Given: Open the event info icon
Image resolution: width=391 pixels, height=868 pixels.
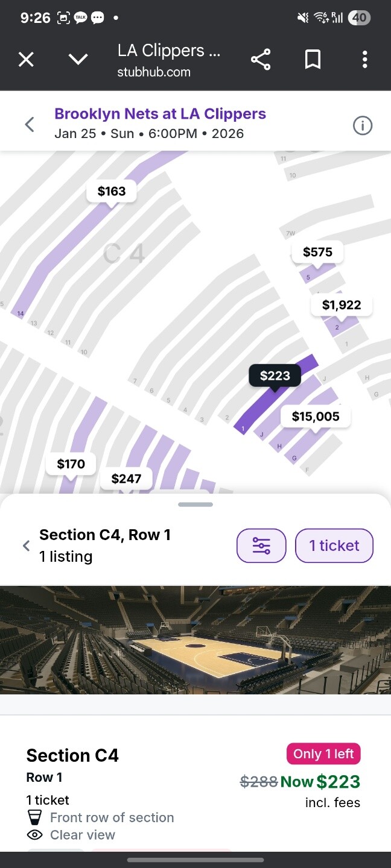Looking at the screenshot, I should 363,125.
